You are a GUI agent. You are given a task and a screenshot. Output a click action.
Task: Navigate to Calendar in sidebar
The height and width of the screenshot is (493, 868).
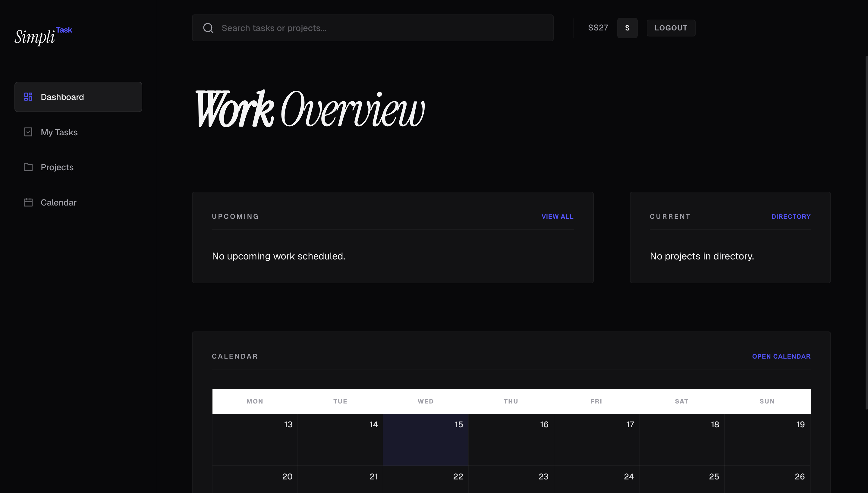pyautogui.click(x=78, y=203)
